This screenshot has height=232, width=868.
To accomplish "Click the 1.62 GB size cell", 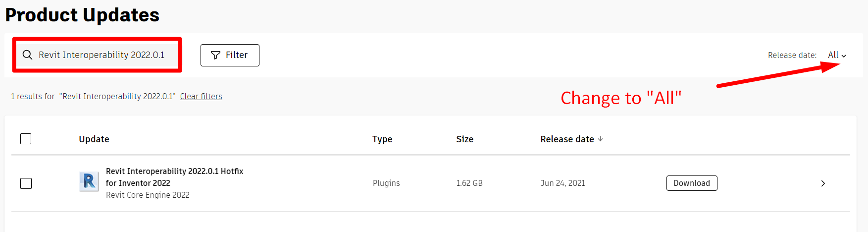I will click(x=469, y=183).
